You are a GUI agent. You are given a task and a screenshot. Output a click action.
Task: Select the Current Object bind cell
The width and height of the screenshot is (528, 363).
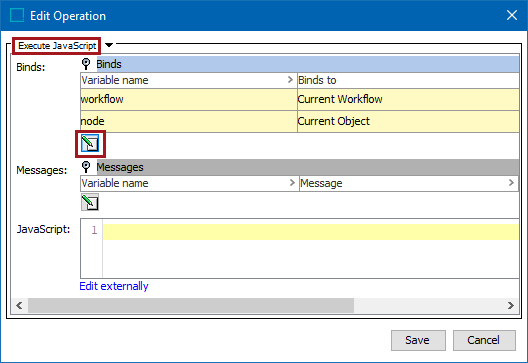(x=408, y=121)
